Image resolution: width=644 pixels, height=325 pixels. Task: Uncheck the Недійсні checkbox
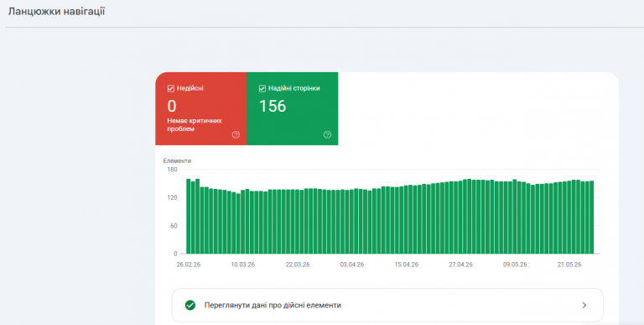tap(171, 88)
